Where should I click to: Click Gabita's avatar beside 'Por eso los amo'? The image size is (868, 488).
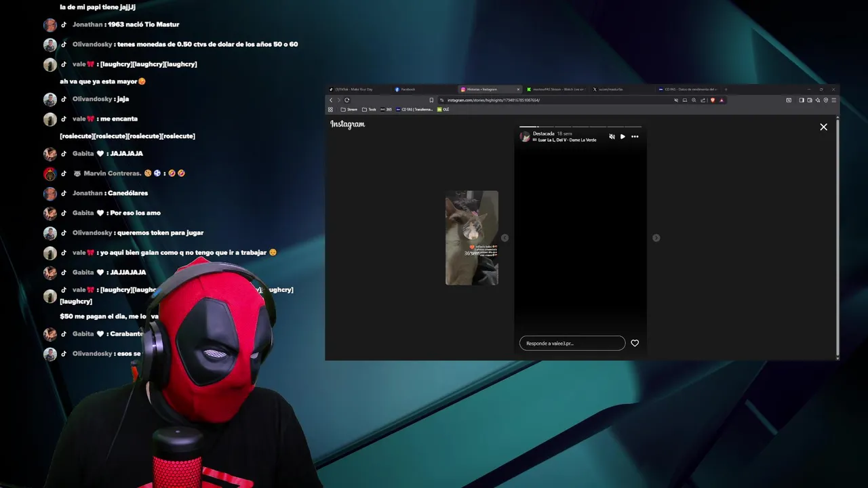click(50, 213)
